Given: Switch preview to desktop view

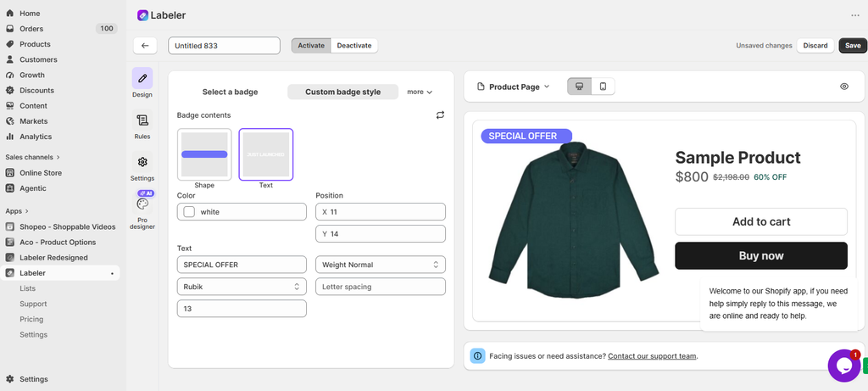Looking at the screenshot, I should [580, 87].
